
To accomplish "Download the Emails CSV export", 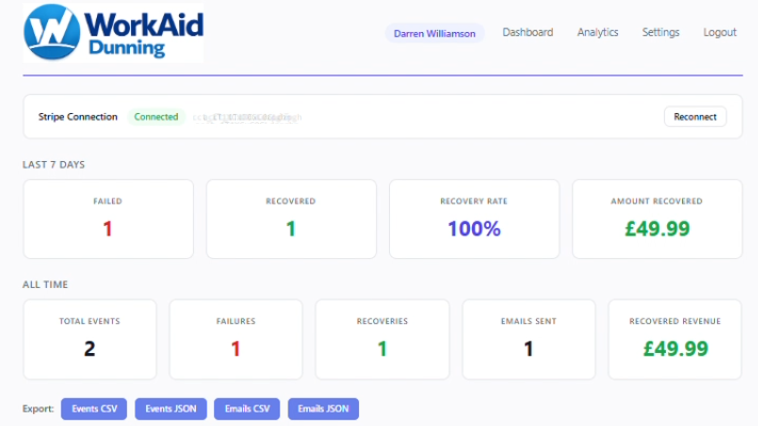I will 247,409.
